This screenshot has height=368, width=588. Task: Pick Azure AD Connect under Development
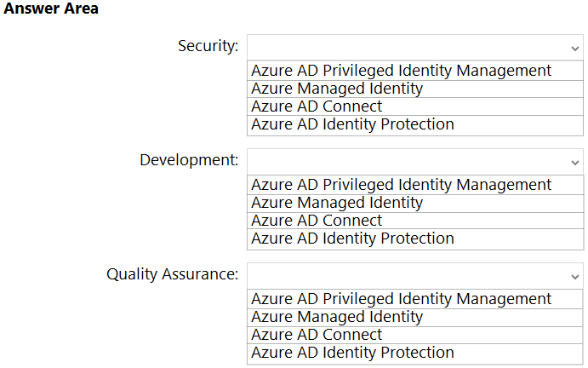(317, 221)
